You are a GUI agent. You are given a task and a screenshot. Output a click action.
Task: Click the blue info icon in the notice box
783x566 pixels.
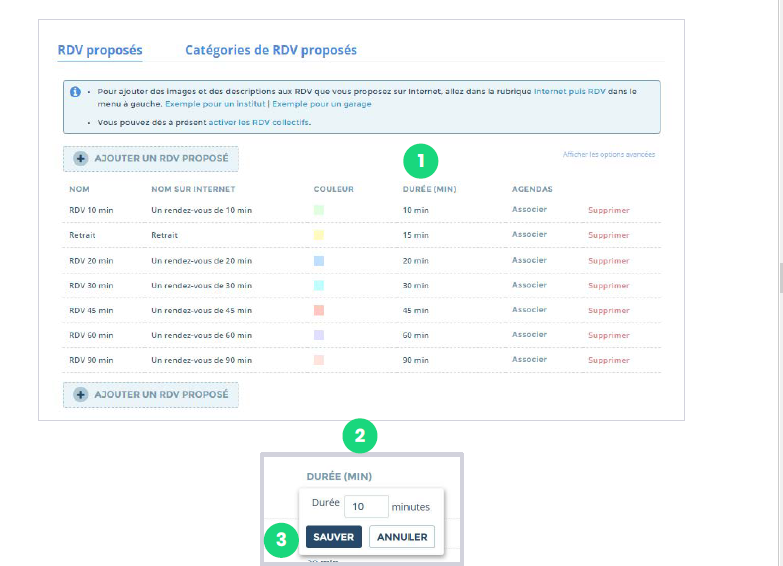[75, 91]
